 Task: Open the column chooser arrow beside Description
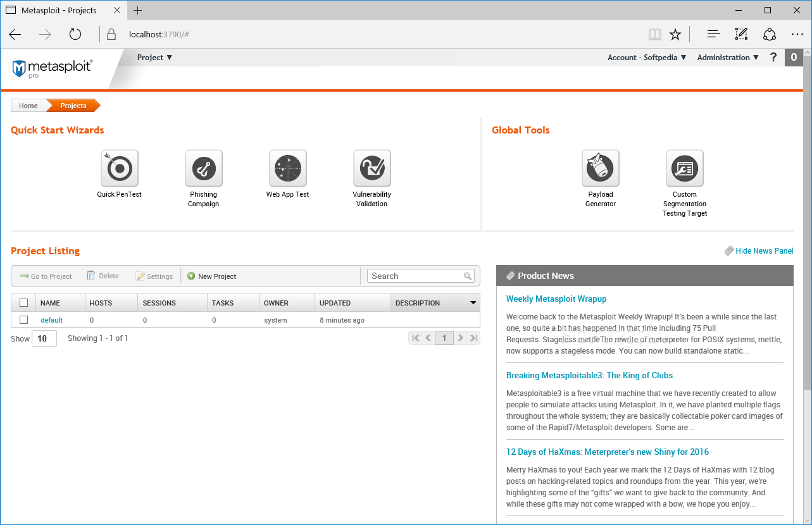tap(473, 303)
